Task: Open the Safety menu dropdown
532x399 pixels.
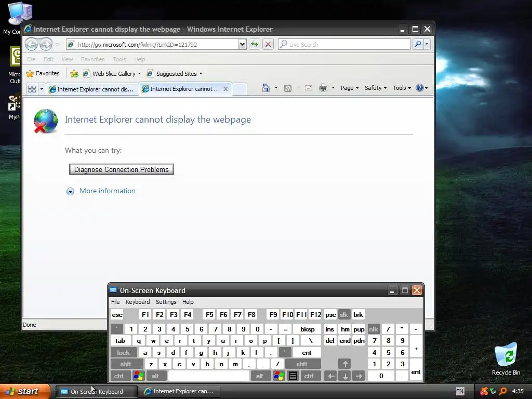Action: pos(375,88)
